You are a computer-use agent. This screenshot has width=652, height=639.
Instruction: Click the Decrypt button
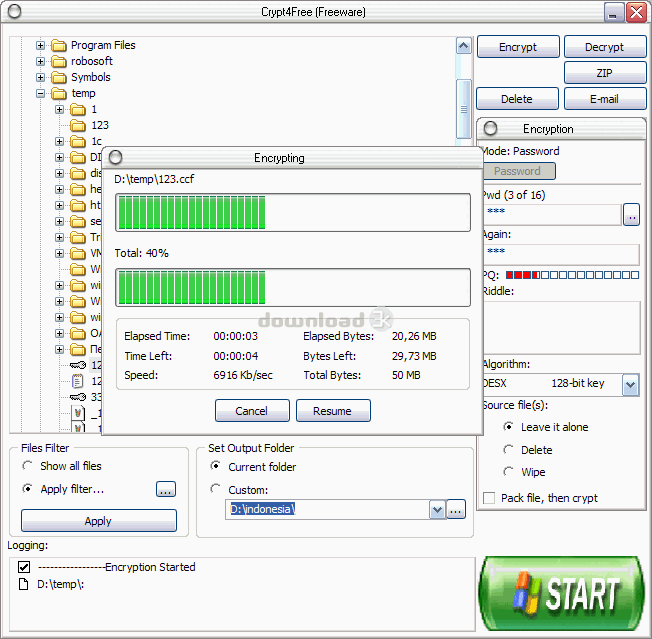(x=604, y=47)
